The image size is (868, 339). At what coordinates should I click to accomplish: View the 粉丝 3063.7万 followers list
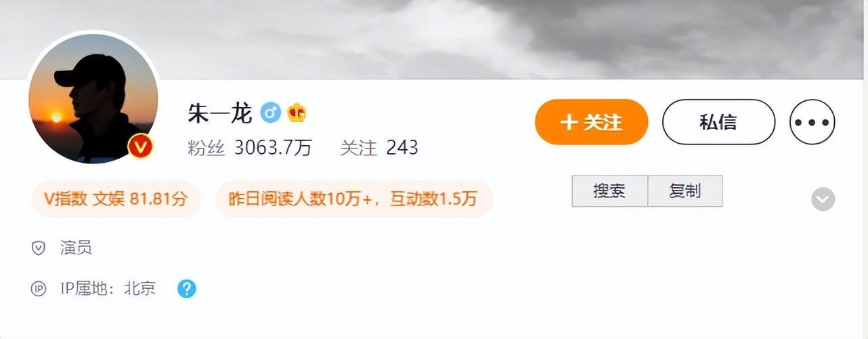pyautogui.click(x=249, y=147)
